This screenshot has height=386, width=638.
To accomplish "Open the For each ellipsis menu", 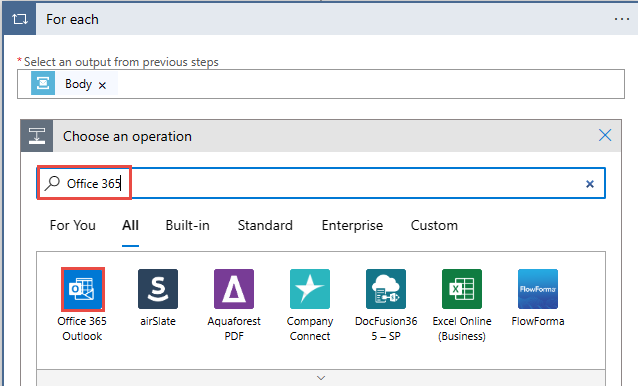I will click(622, 19).
